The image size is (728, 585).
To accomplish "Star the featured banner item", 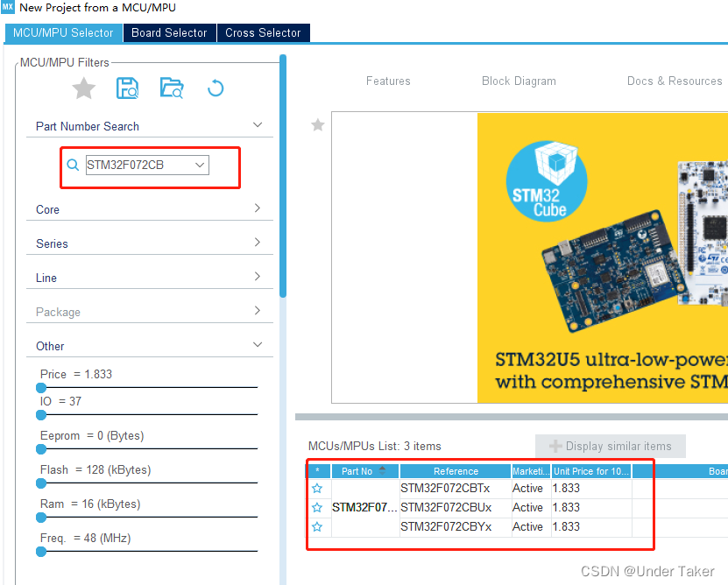I will click(x=318, y=125).
